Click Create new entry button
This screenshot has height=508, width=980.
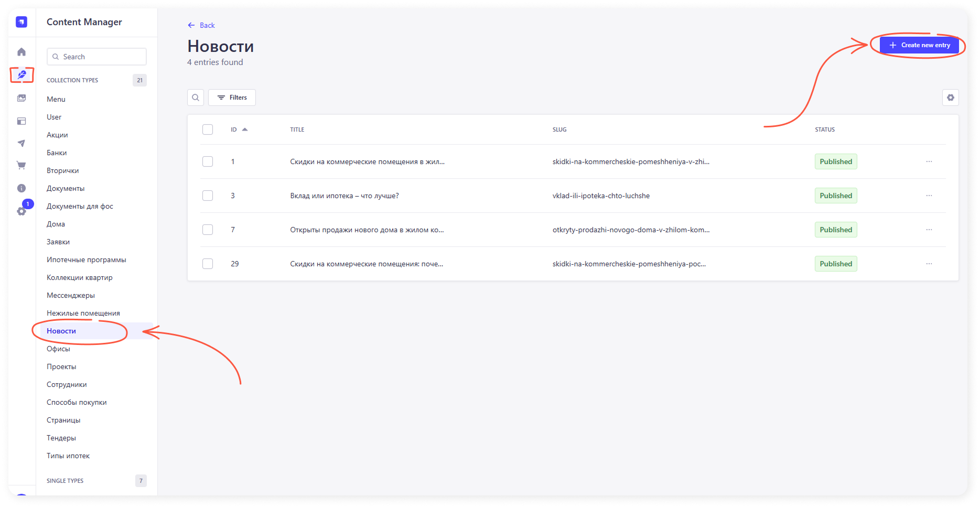(x=919, y=45)
